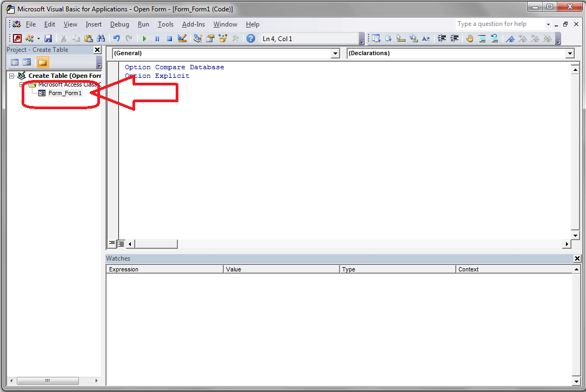586x392 pixels.
Task: Toggle Breakpoint with the hand icon
Action: point(470,38)
